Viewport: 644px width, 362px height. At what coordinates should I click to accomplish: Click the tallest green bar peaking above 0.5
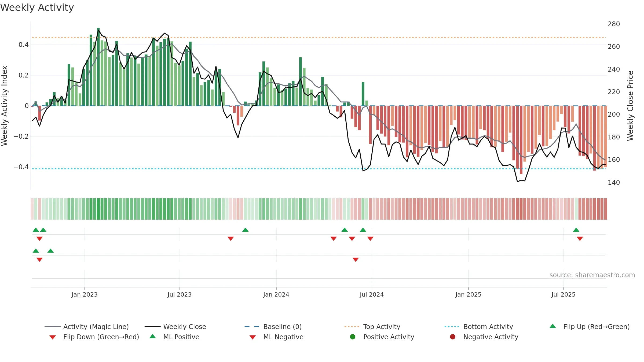98,67
